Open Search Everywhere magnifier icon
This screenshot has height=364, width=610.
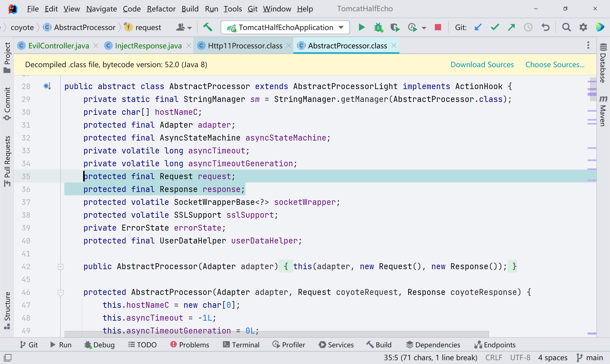(x=566, y=27)
